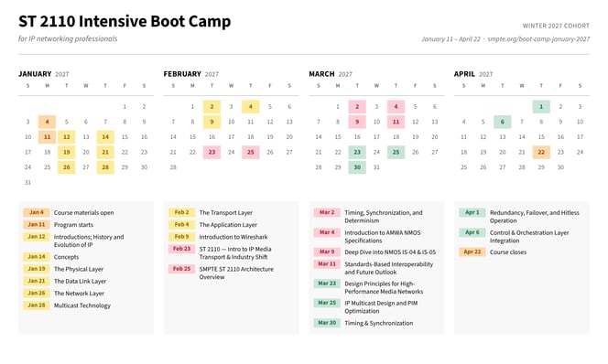The width and height of the screenshot is (608, 364).
Task: Open 'The Data Link Layer' session entry
Action: click(80, 281)
